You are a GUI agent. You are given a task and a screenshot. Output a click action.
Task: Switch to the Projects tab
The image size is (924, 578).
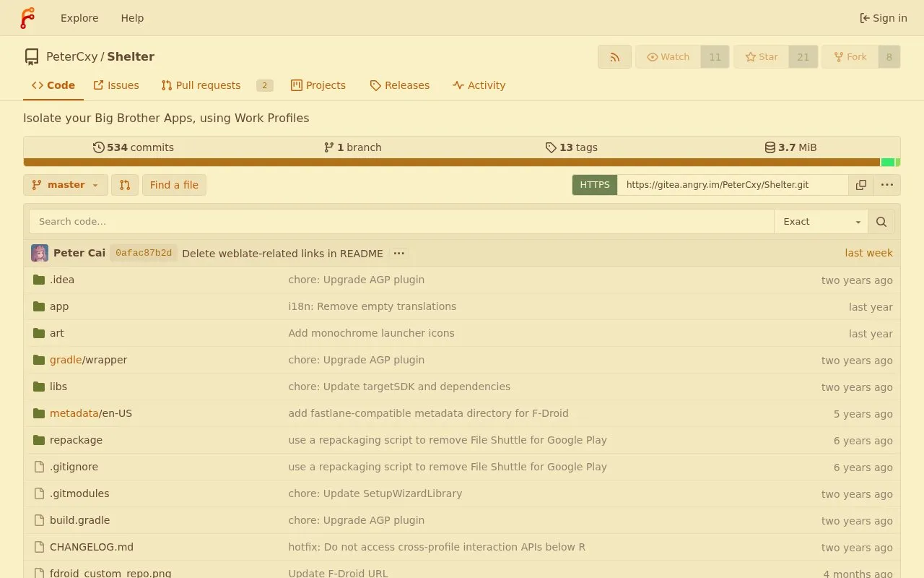[318, 85]
